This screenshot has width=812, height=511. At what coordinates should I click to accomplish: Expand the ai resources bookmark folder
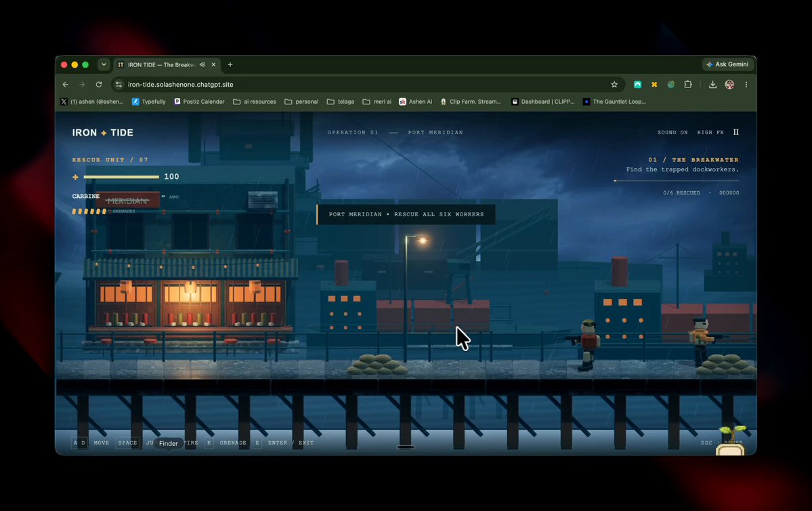[x=254, y=102]
